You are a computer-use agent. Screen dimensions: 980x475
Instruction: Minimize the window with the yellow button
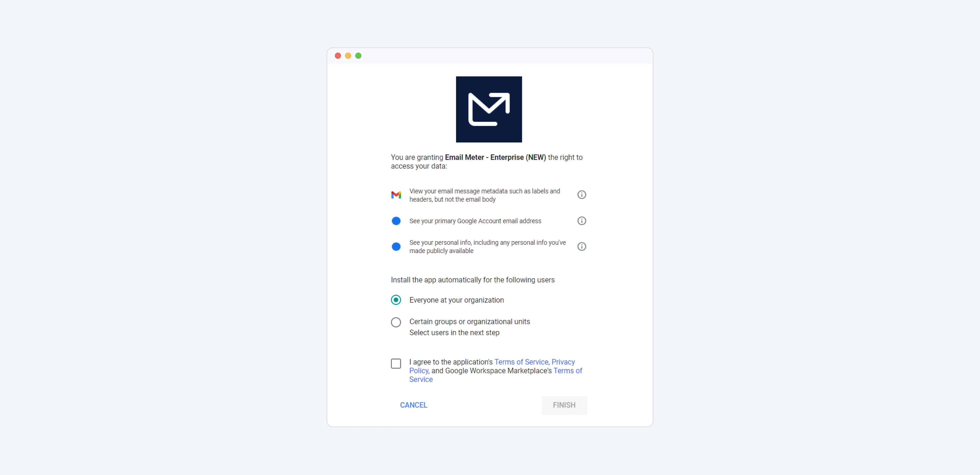pyautogui.click(x=348, y=56)
